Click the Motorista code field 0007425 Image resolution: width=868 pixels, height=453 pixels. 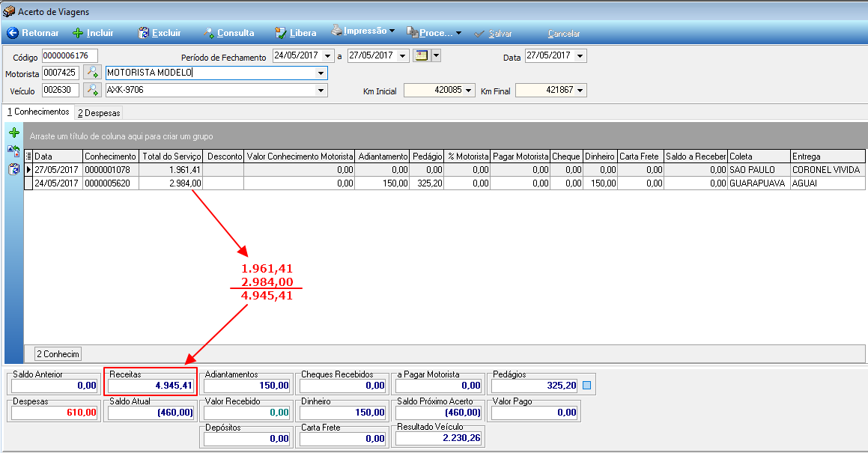pyautogui.click(x=61, y=73)
